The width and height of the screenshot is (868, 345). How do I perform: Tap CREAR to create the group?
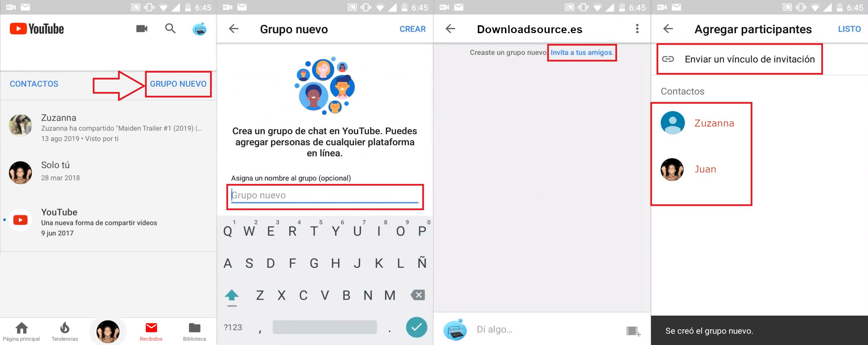point(413,29)
